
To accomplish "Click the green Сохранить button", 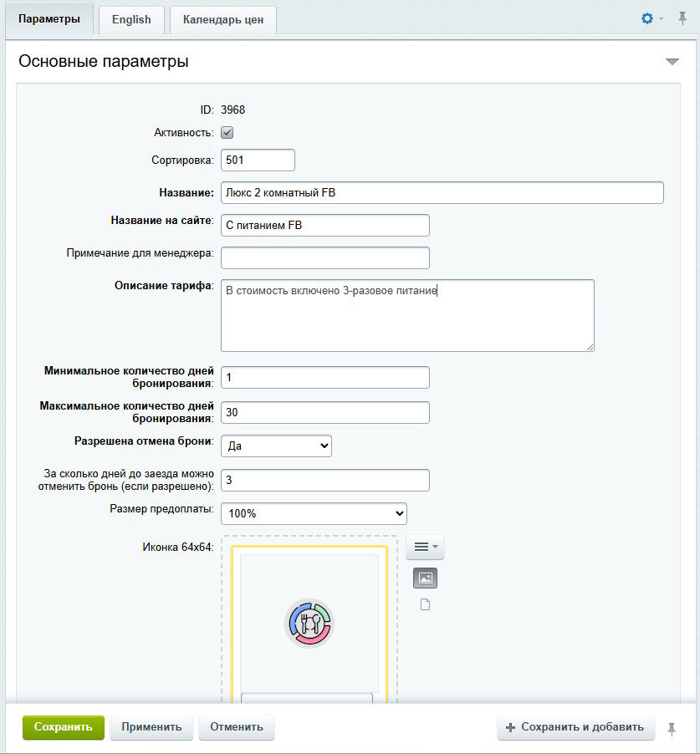I will [64, 727].
